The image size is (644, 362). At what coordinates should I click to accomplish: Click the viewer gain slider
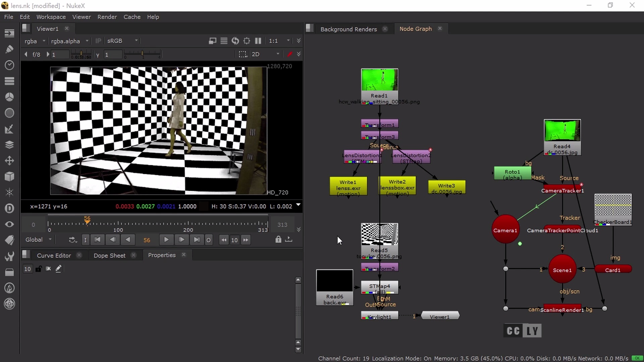coord(81,54)
